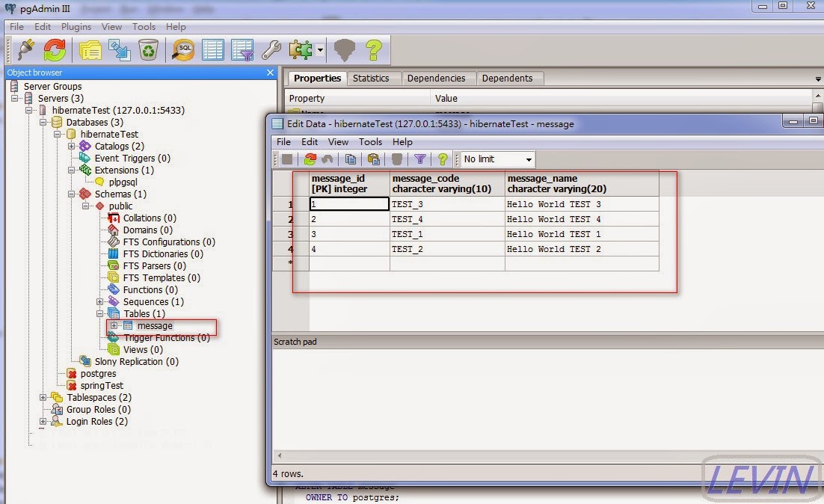View data in the selected table grid icon
This screenshot has height=504, width=824.
(213, 50)
